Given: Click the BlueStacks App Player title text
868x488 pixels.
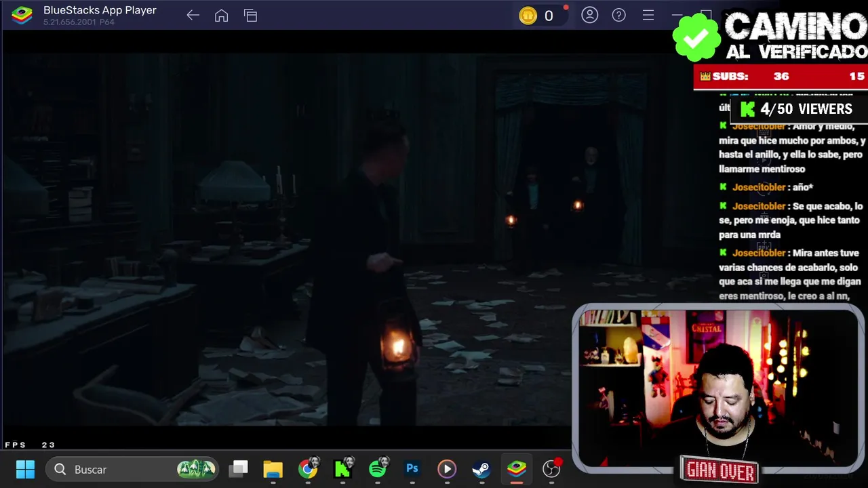Looking at the screenshot, I should [100, 10].
